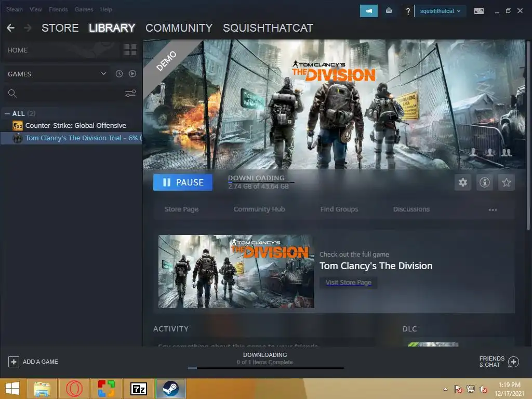532x399 pixels.
Task: Open the Discussions link
Action: (411, 209)
